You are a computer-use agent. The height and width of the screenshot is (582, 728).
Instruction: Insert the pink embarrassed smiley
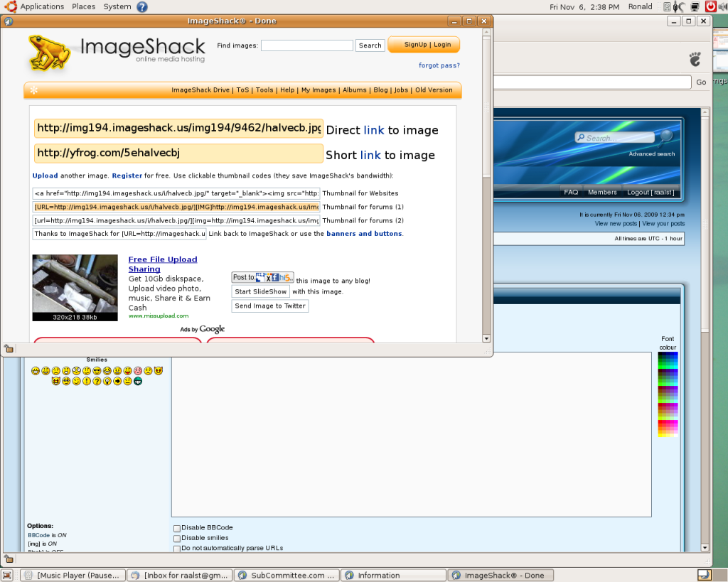(138, 371)
